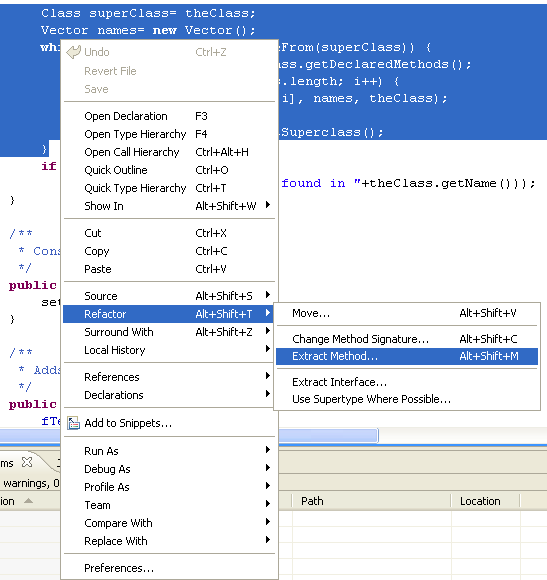The width and height of the screenshot is (547, 580).
Task: Select Copy in the context menu
Action: [169, 251]
